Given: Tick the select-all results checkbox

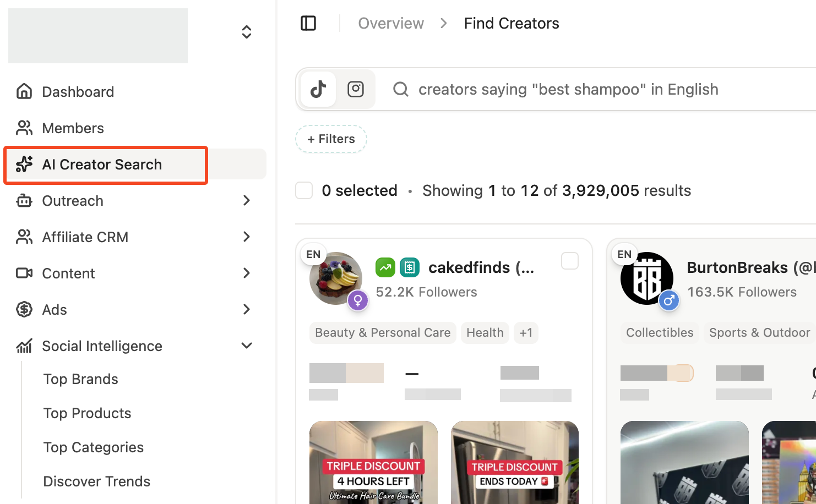Looking at the screenshot, I should tap(304, 190).
